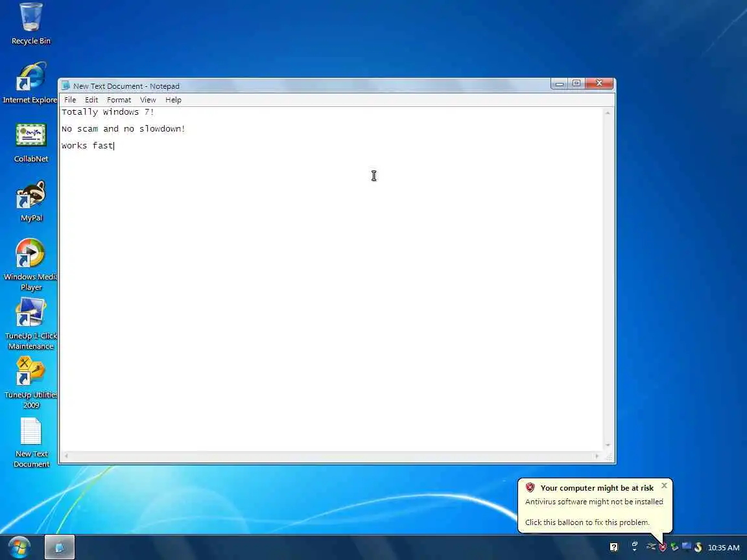This screenshot has height=560, width=747.
Task: Click the Notepad taskbar button
Action: point(60,547)
